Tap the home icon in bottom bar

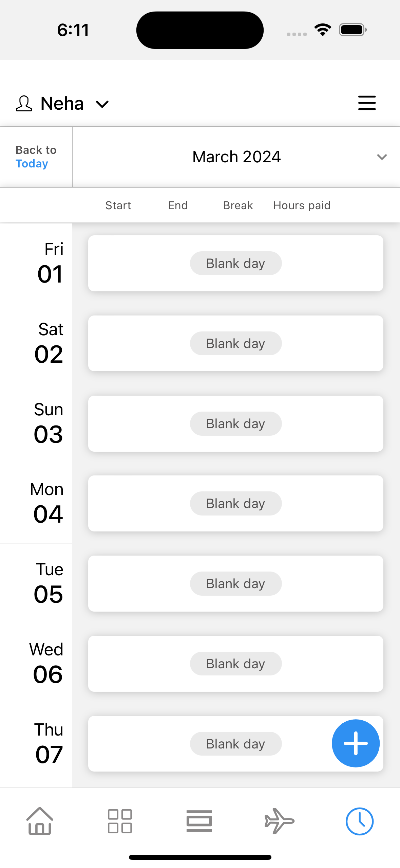click(x=40, y=821)
